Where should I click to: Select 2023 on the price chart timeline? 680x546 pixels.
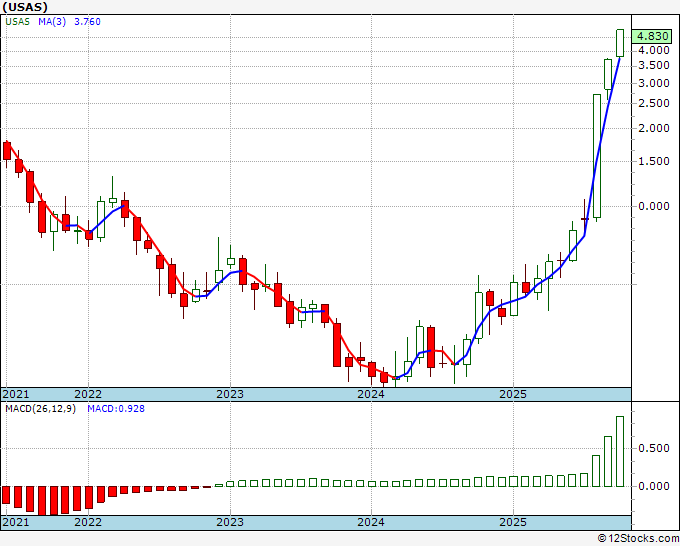coord(230,394)
